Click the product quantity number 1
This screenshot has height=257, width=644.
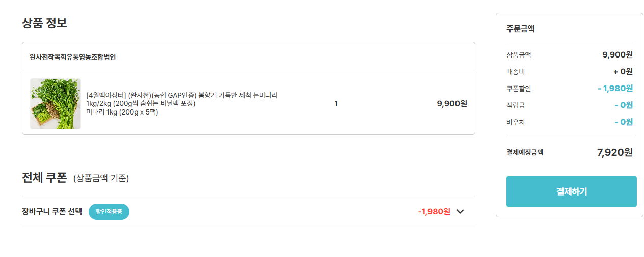coord(336,104)
